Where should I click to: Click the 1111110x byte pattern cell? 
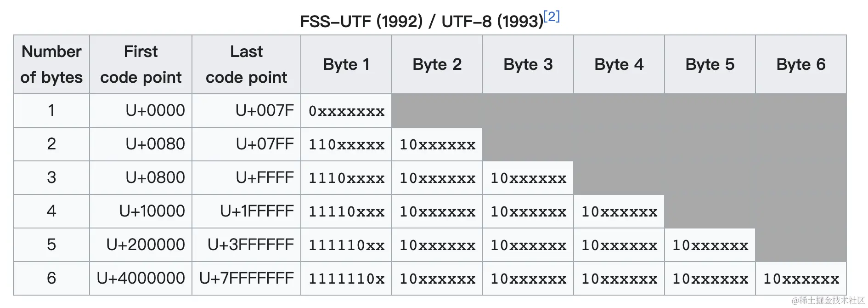[x=346, y=279]
